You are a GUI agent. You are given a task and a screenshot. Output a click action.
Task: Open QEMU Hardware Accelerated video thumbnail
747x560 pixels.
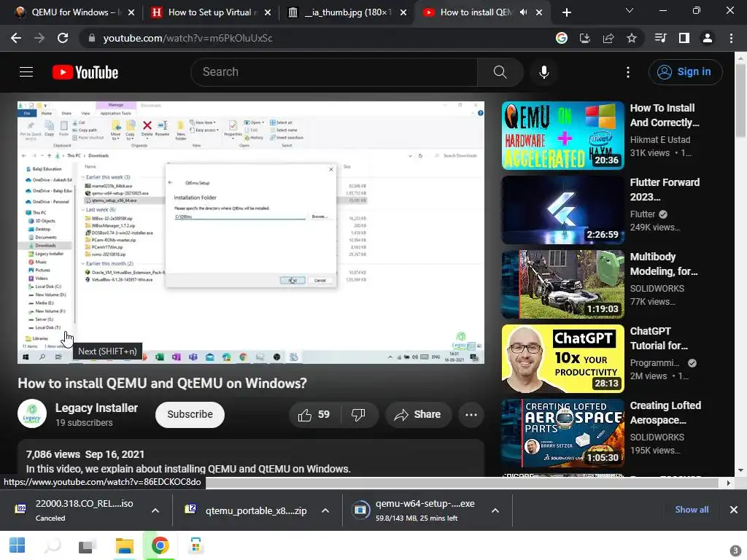[x=562, y=135]
